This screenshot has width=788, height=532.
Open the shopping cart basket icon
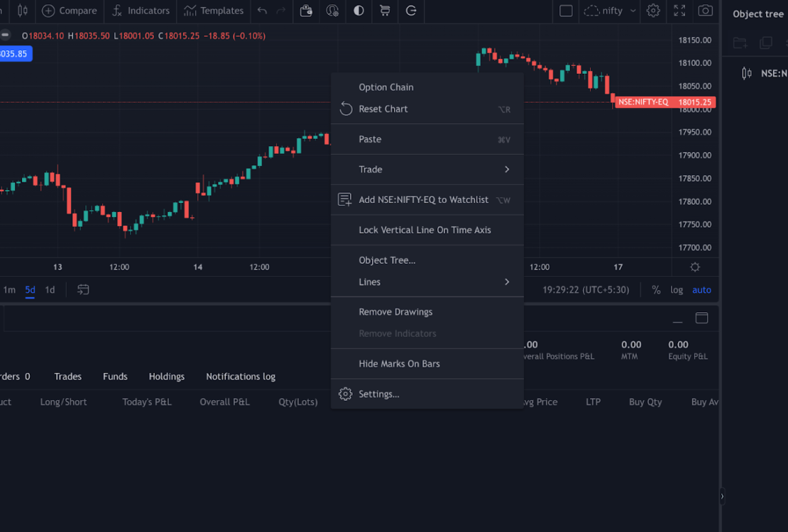385,11
